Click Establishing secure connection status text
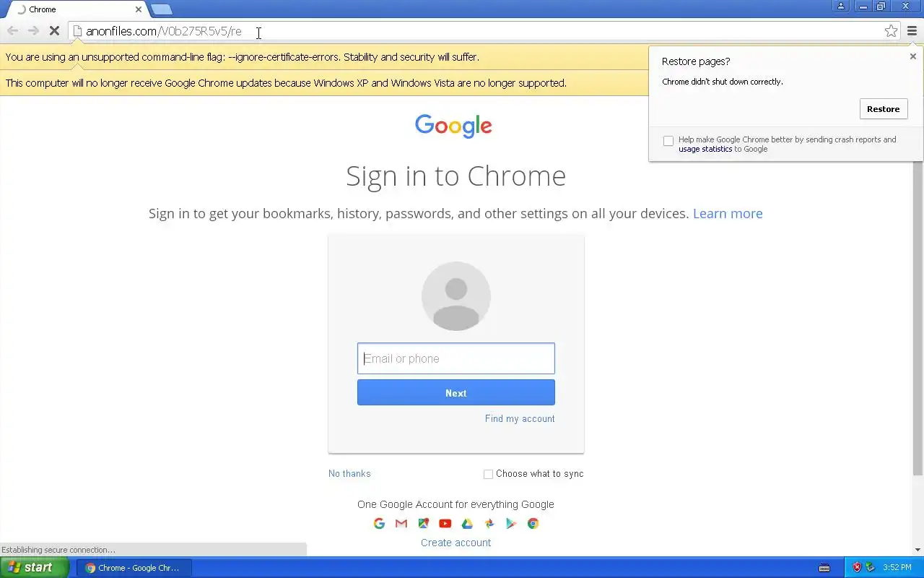Screen dimensions: 924x578 (x=58, y=550)
